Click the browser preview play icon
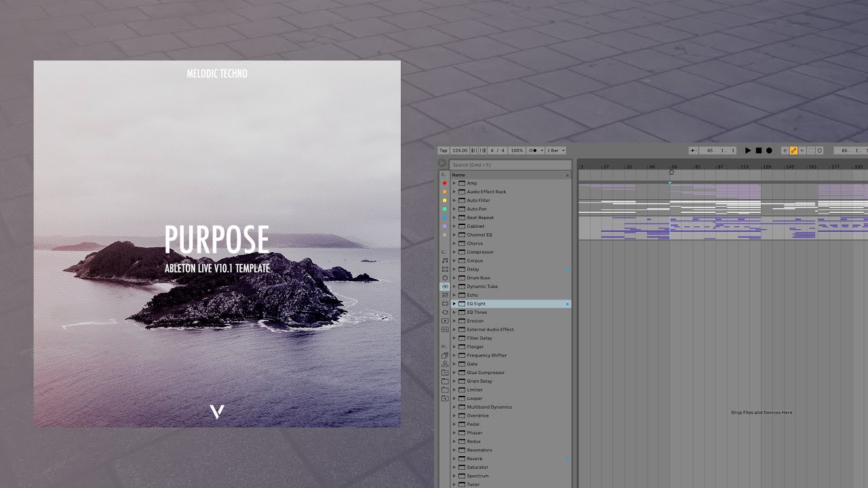The width and height of the screenshot is (868, 488). (x=443, y=164)
